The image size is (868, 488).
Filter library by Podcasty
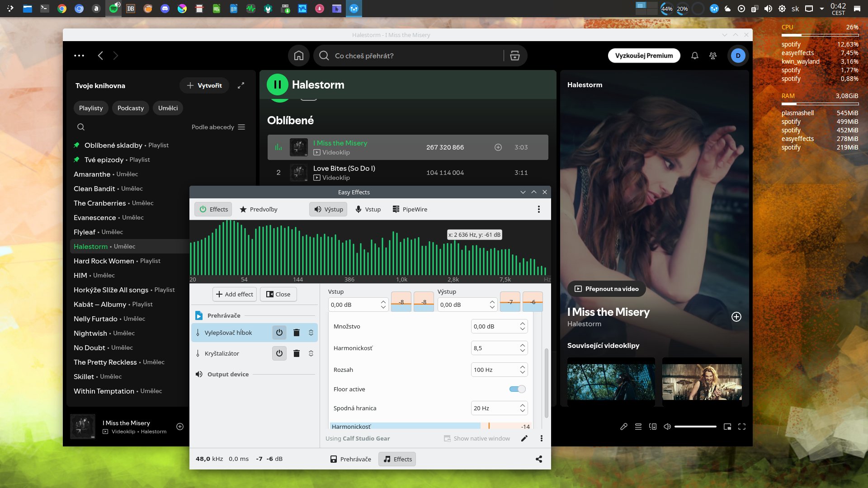[x=131, y=108]
